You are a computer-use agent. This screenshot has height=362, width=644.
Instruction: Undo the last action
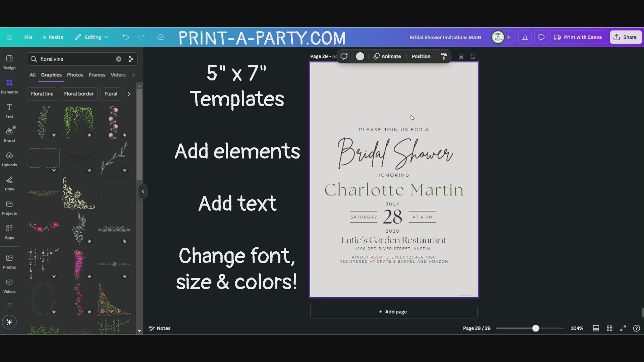tap(126, 37)
